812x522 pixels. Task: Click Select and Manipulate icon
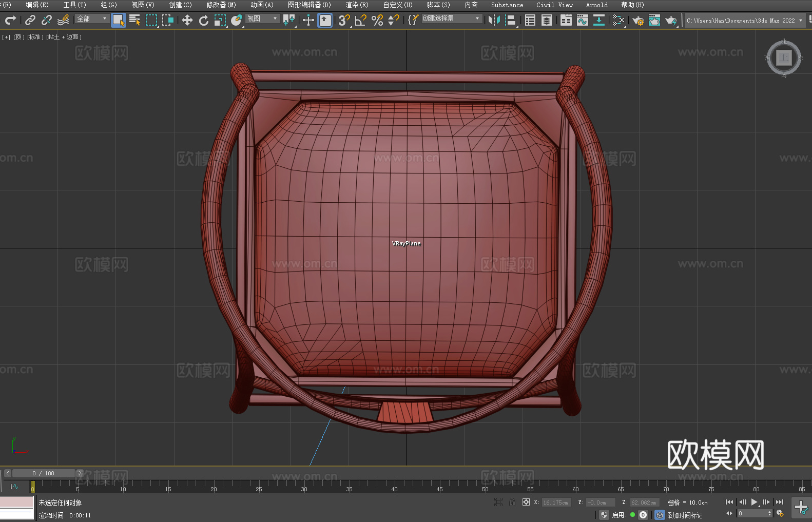pos(308,20)
